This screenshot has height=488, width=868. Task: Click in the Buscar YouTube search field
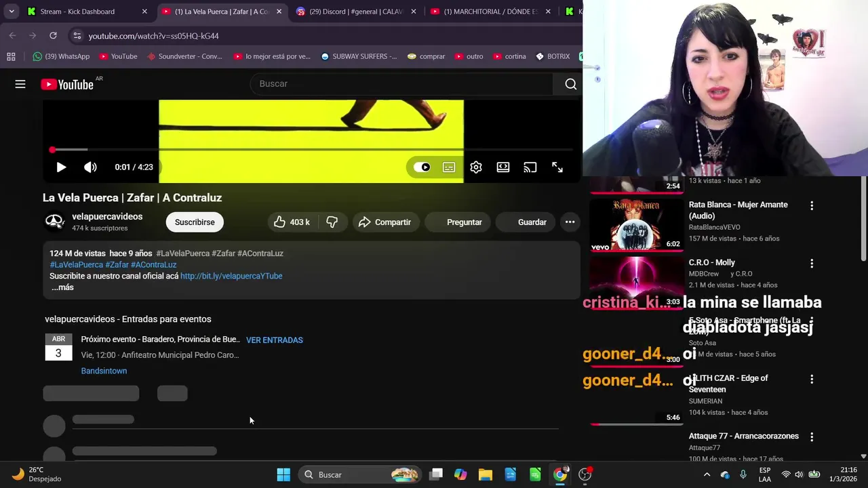pyautogui.click(x=401, y=84)
